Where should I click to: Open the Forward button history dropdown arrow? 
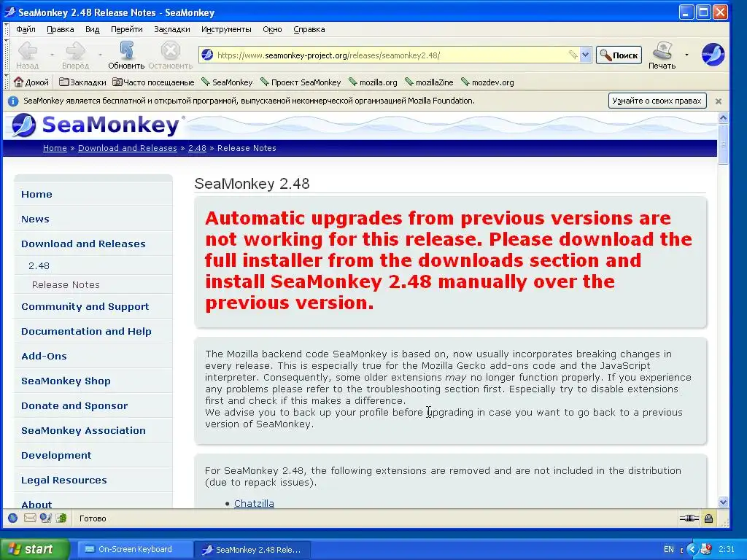coord(100,55)
